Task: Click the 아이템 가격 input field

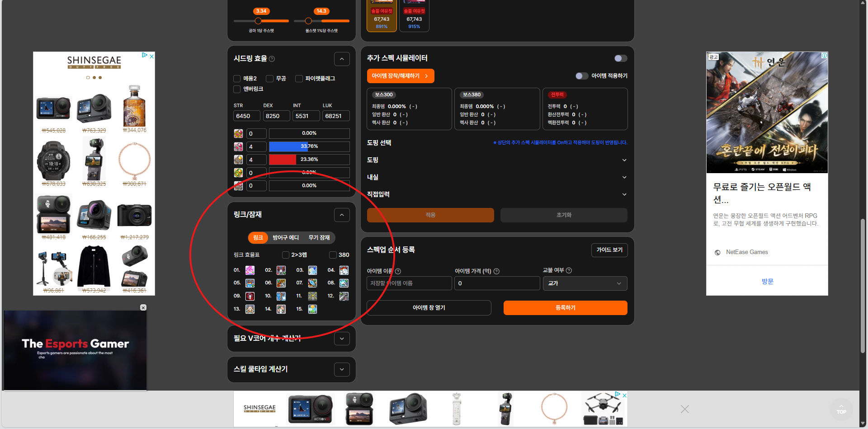Action: (497, 283)
